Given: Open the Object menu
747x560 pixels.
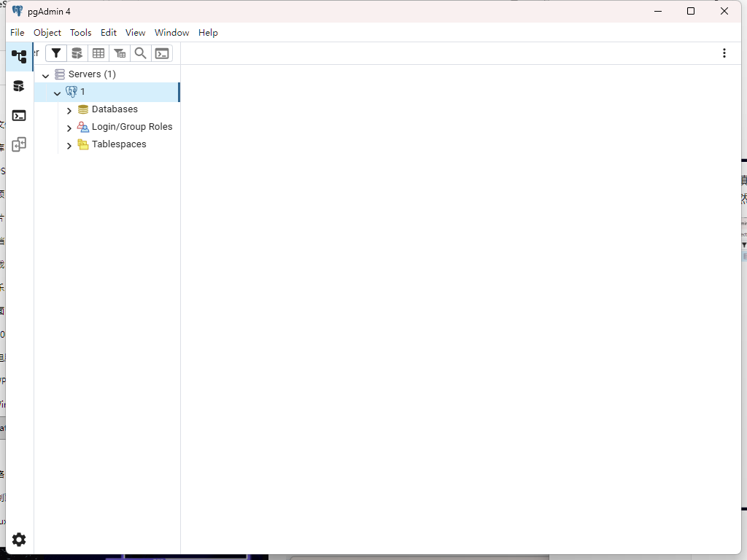Looking at the screenshot, I should coord(47,33).
